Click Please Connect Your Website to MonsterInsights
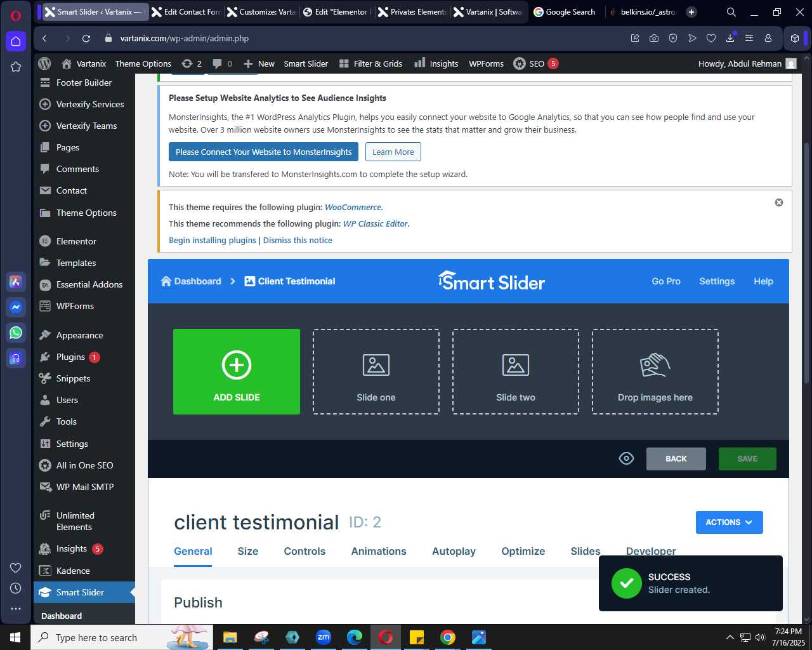Image resolution: width=812 pixels, height=650 pixels. click(x=263, y=152)
